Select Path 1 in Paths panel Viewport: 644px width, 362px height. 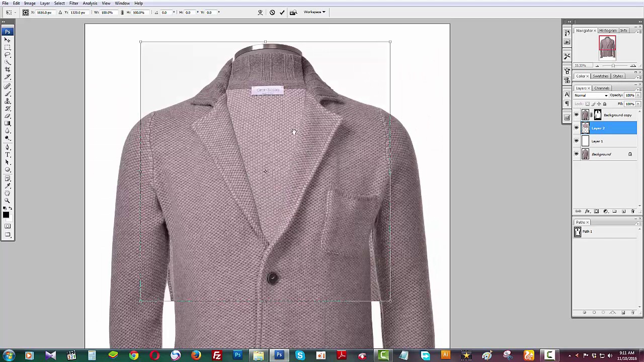coord(606,232)
